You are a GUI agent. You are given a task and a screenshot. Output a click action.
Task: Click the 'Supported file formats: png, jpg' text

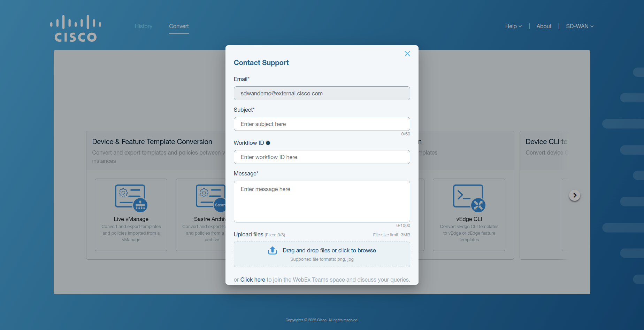click(x=322, y=259)
